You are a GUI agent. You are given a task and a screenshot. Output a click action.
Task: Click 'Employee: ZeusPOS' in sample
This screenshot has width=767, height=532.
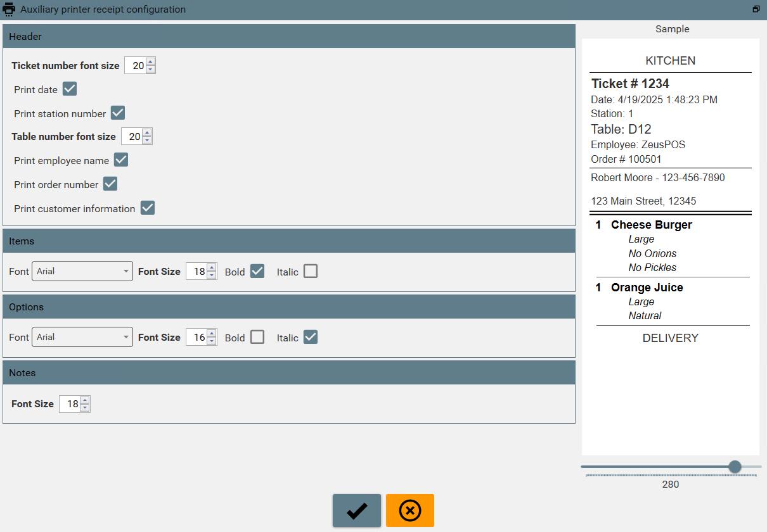coord(638,145)
